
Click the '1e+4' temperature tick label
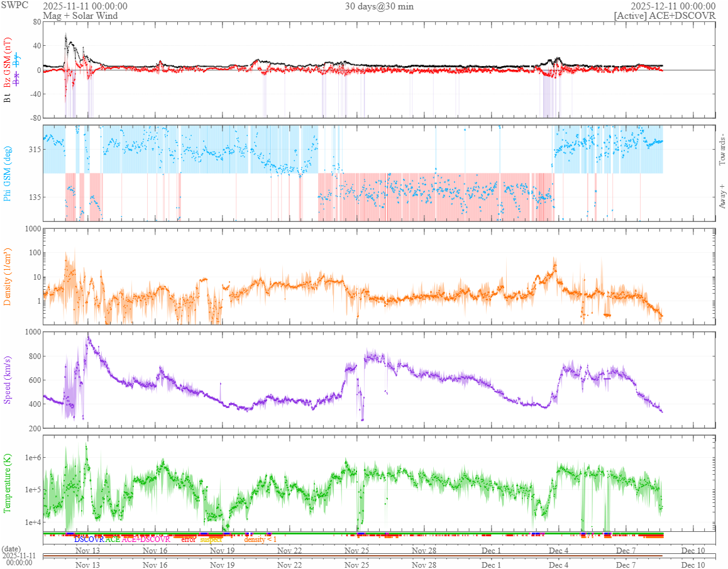(33, 522)
